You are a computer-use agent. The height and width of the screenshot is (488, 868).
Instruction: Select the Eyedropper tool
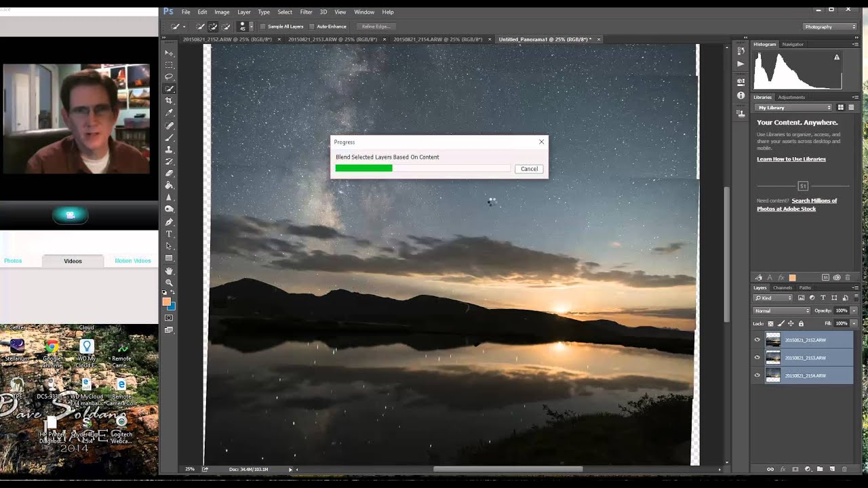point(169,113)
